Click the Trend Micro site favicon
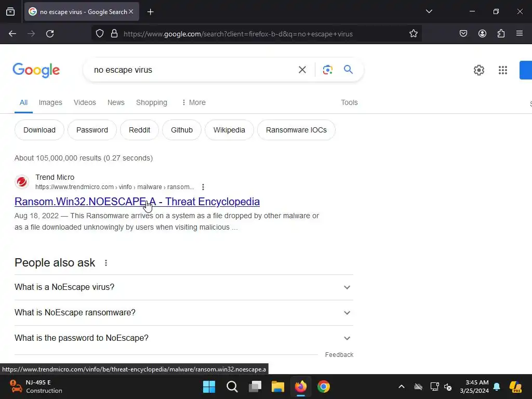The image size is (532, 399). pos(22,182)
